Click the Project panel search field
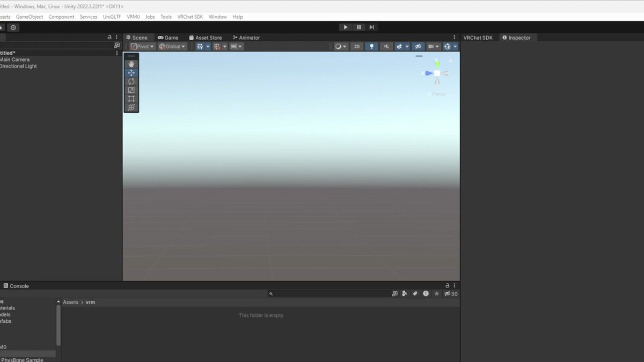The width and height of the screenshot is (644, 362). (x=328, y=294)
